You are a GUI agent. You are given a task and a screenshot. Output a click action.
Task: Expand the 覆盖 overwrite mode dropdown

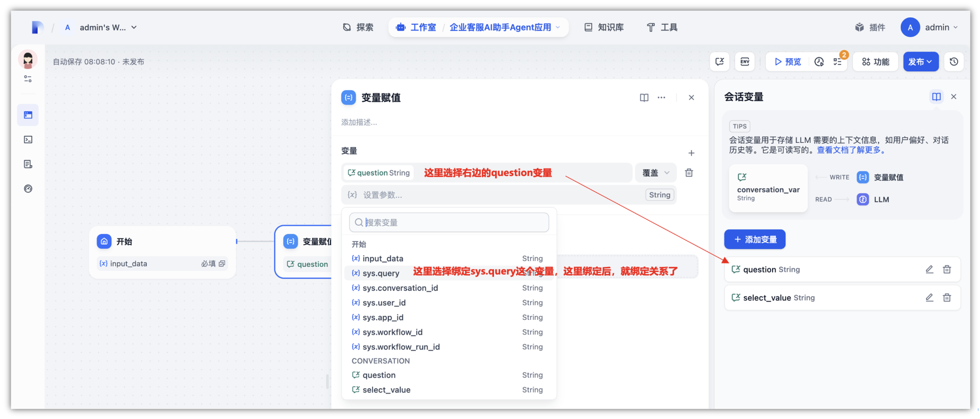[656, 173]
